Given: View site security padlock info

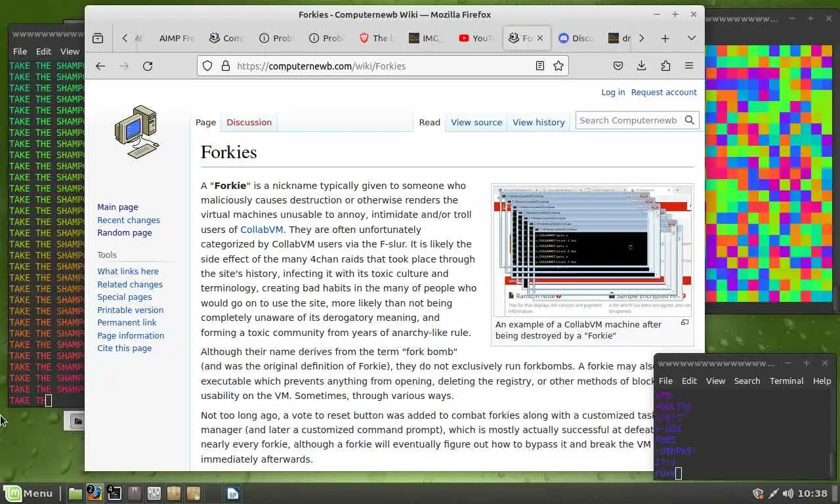Looking at the screenshot, I should 225,66.
